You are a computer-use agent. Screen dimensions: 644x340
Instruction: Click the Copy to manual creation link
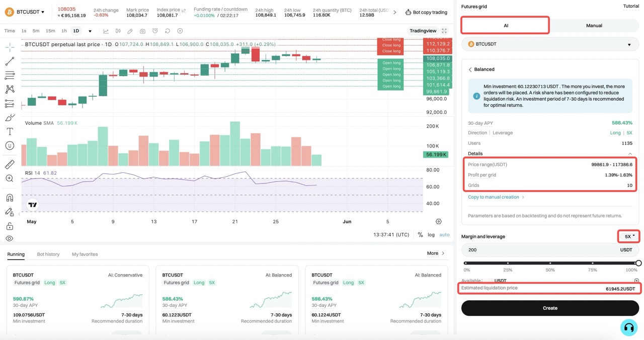(494, 197)
